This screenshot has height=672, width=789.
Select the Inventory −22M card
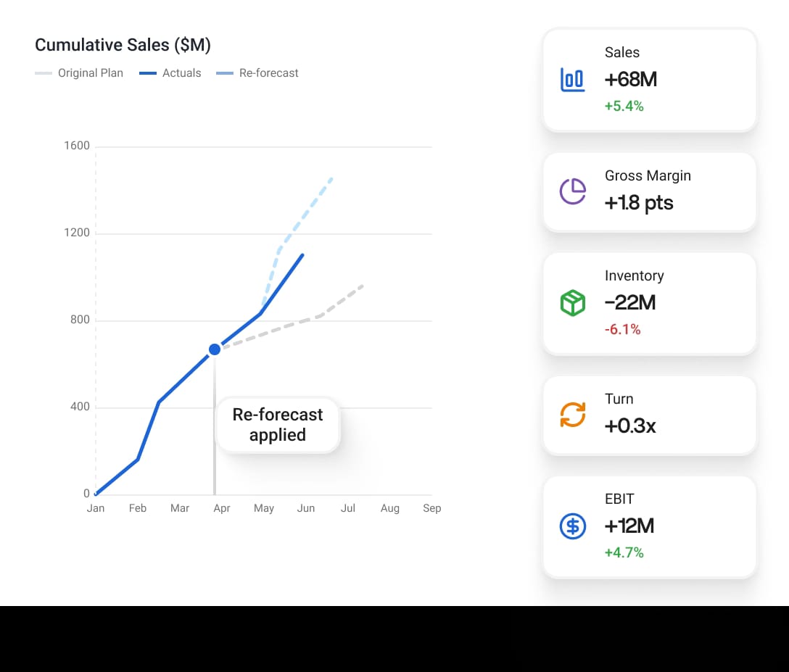coord(650,303)
